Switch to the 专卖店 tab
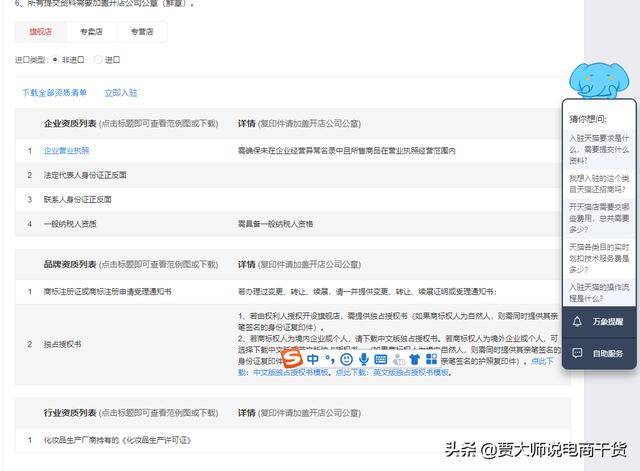Viewport: 640px width, 471px height. [91, 32]
